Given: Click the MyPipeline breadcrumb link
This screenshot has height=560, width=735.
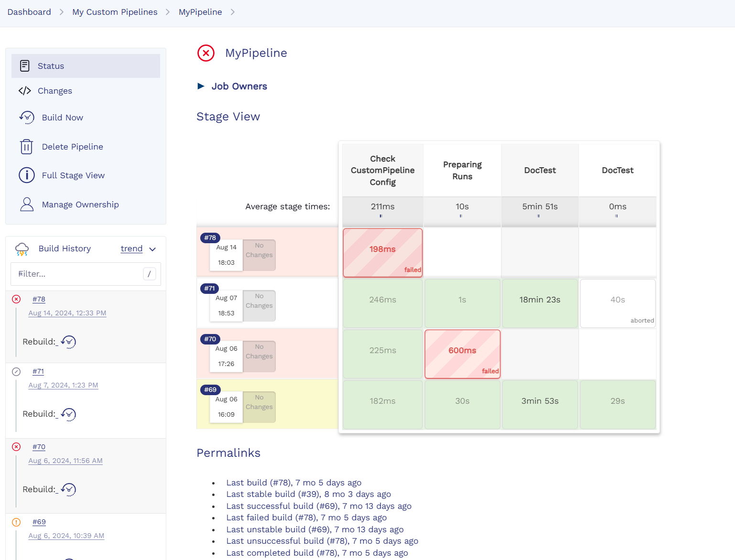Looking at the screenshot, I should tap(200, 12).
